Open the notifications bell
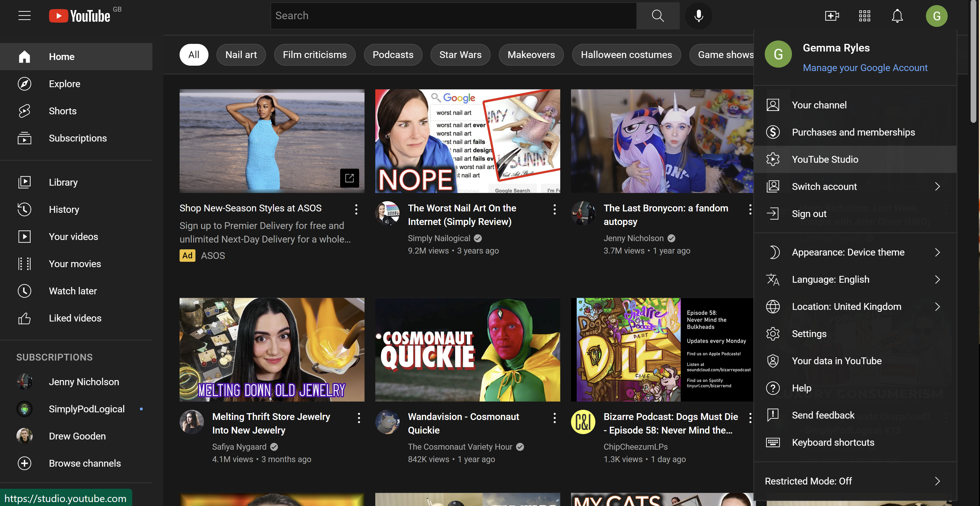 [897, 16]
